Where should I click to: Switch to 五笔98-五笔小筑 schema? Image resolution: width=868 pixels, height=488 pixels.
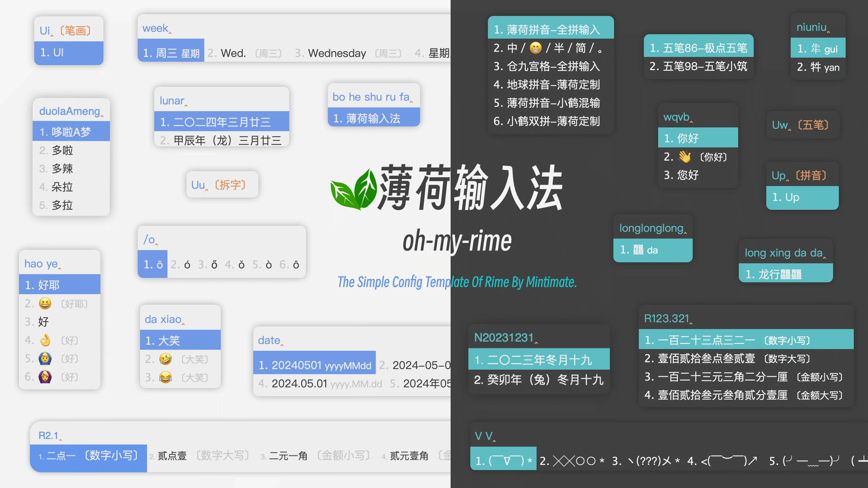click(x=698, y=66)
